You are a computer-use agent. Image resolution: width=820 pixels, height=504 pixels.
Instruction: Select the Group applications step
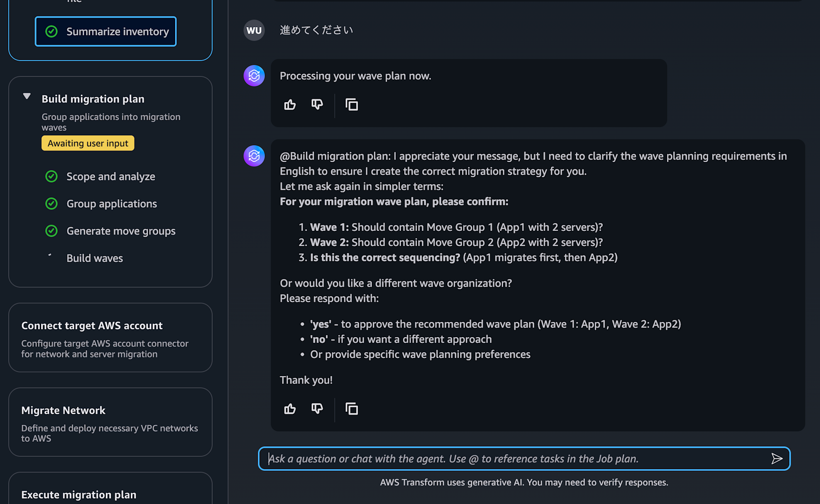tap(112, 204)
